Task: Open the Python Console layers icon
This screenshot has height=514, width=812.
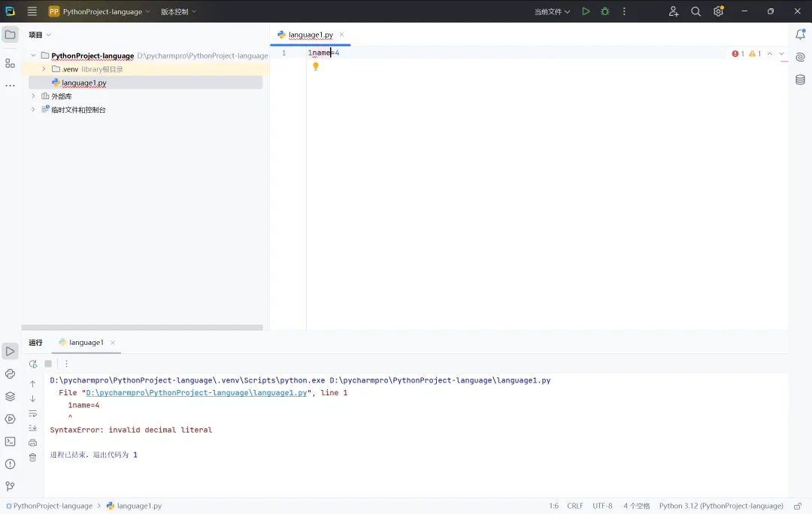Action: pyautogui.click(x=10, y=397)
